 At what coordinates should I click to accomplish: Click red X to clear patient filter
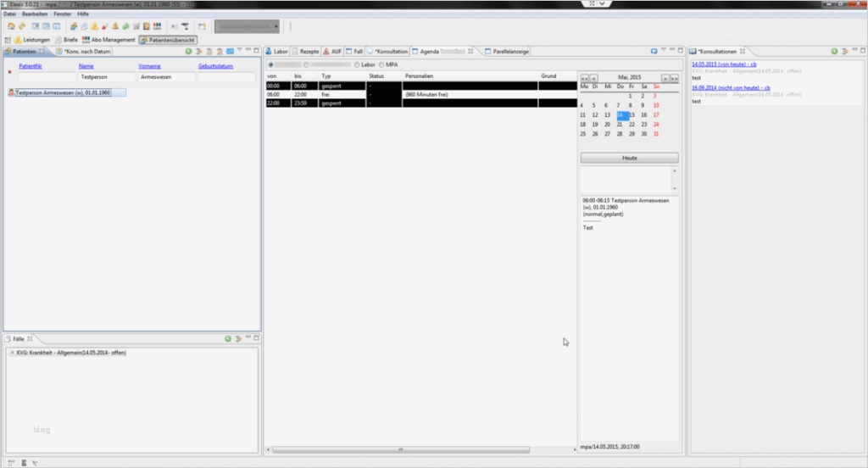point(9,72)
